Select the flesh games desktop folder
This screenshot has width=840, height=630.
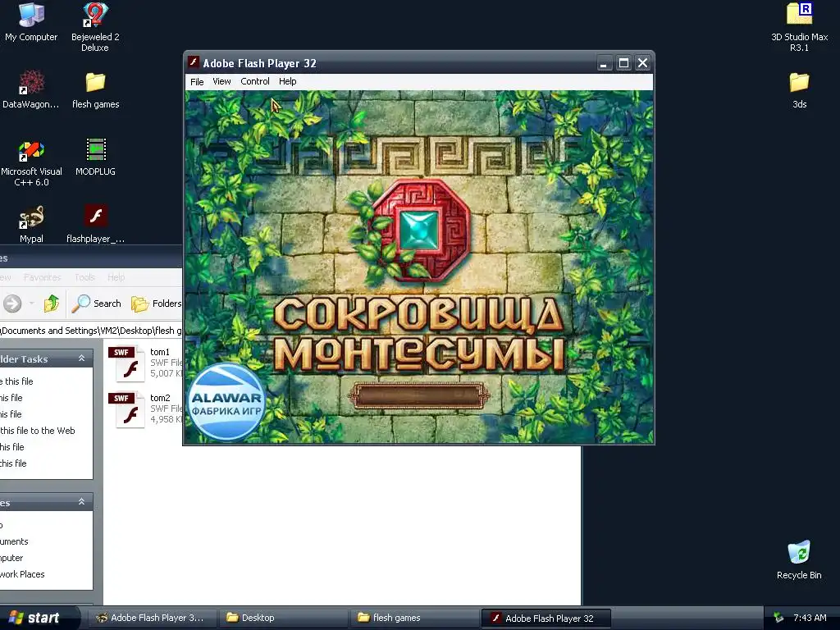(95, 90)
